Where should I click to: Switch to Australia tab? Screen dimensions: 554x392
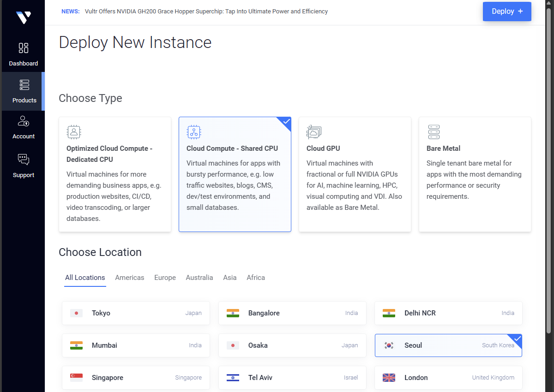[199, 278]
